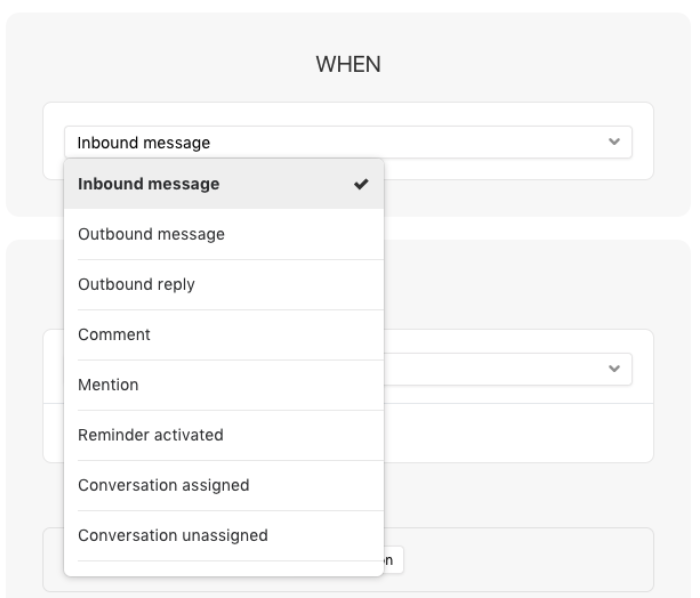Viewport: 700px width, 598px height.
Task: Click the partially visible last list item
Action: click(x=224, y=568)
